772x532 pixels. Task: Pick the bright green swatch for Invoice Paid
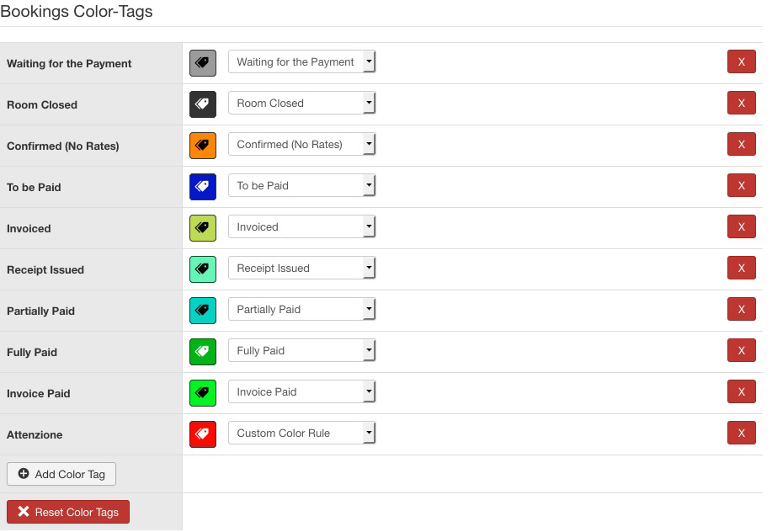203,392
